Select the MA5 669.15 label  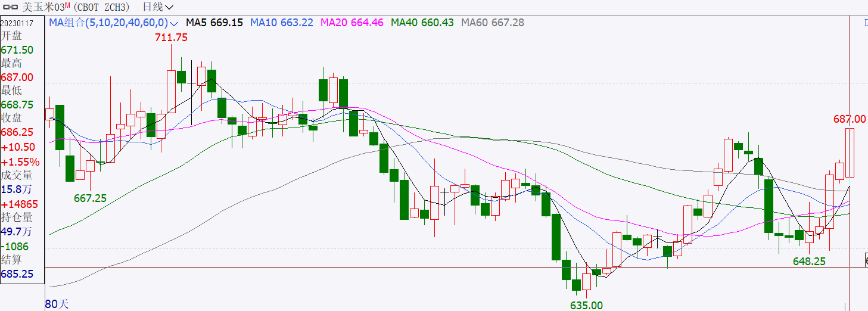(214, 23)
